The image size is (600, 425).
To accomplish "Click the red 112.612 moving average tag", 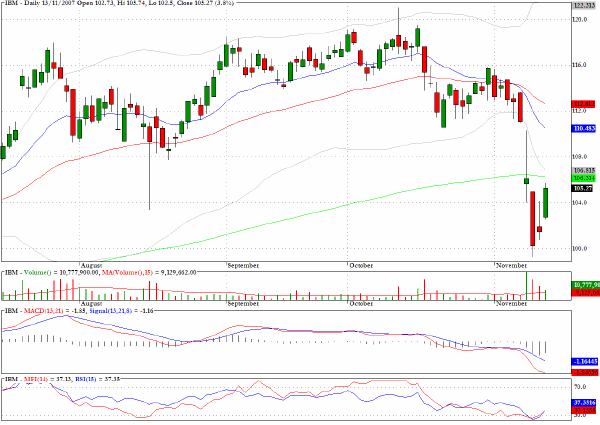I will click(584, 104).
